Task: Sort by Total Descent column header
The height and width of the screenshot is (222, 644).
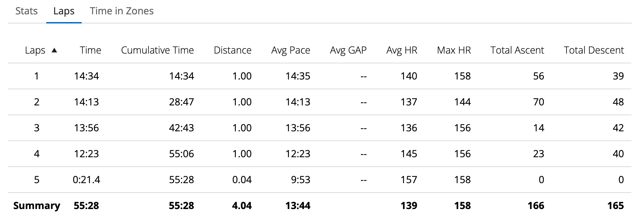Action: coord(594,50)
